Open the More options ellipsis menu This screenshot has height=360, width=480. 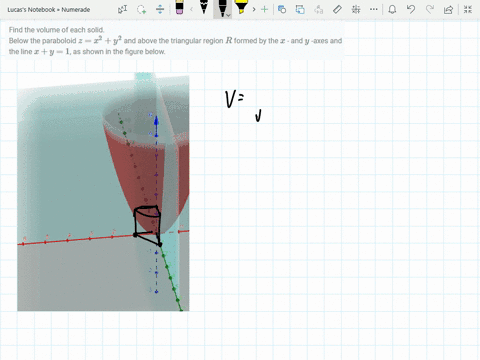(x=374, y=9)
